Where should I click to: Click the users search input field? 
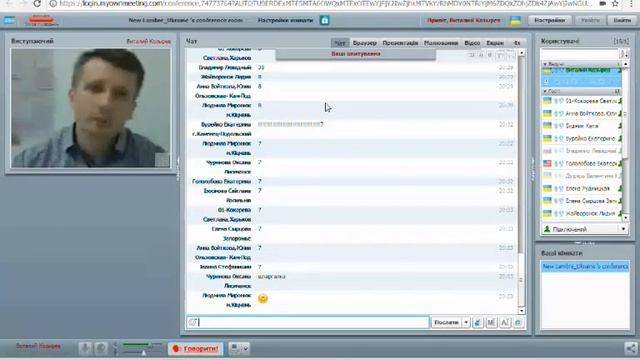point(579,54)
